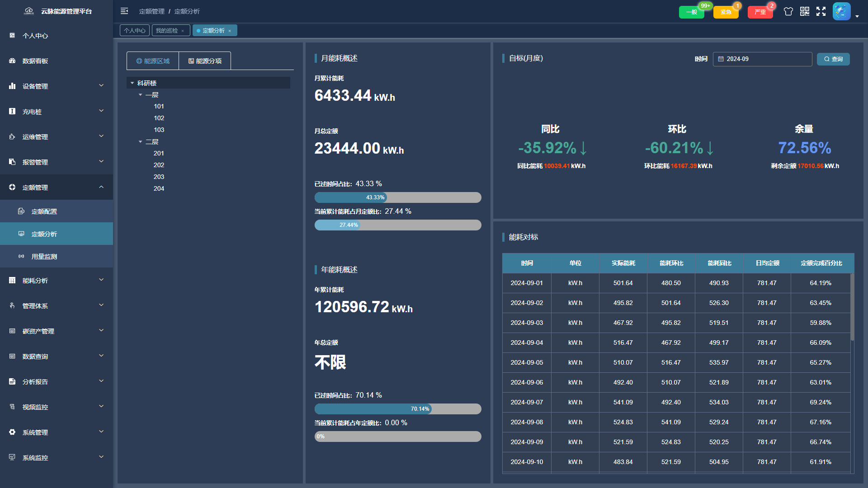The height and width of the screenshot is (488, 868).
Task: Collapse the sidebar with hamburger icon
Action: [x=124, y=11]
